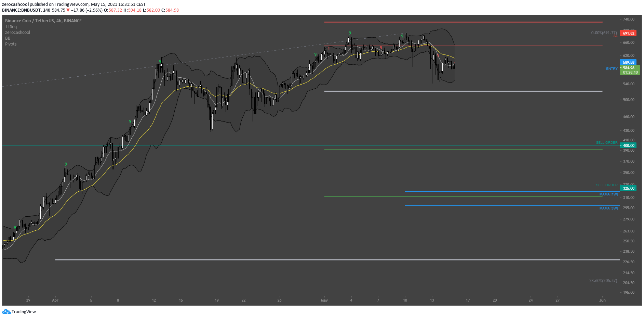Select the red horizontal line near 730
Image resolution: width=644 pixels, height=318 pixels.
[x=463, y=22]
